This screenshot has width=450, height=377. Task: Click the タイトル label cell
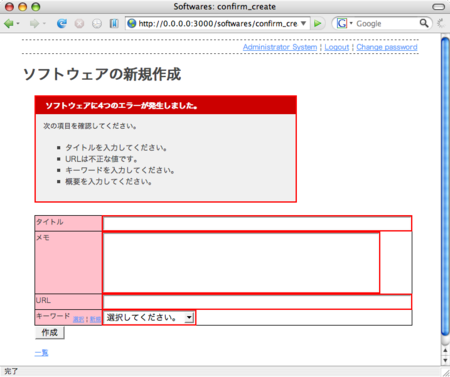(68, 223)
